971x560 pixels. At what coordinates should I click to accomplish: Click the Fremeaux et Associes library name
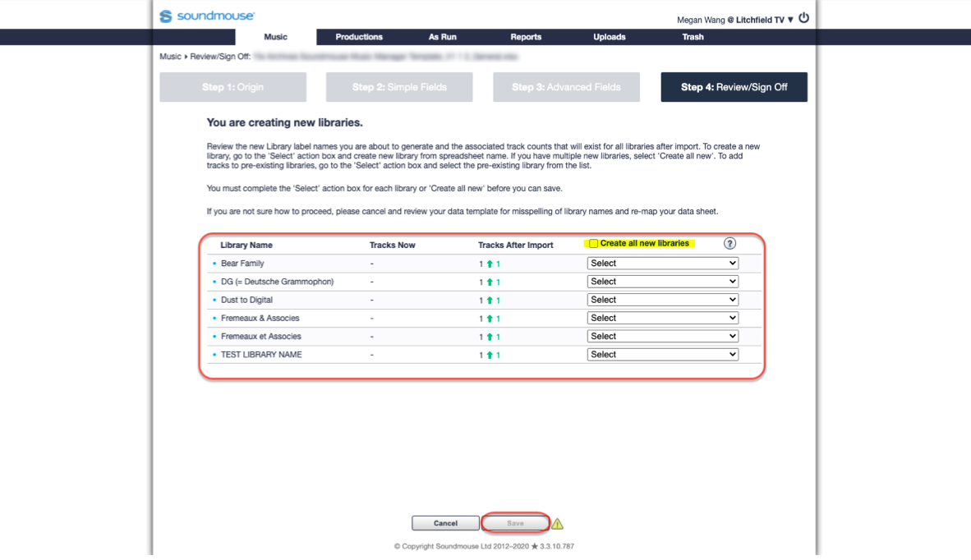tap(260, 337)
